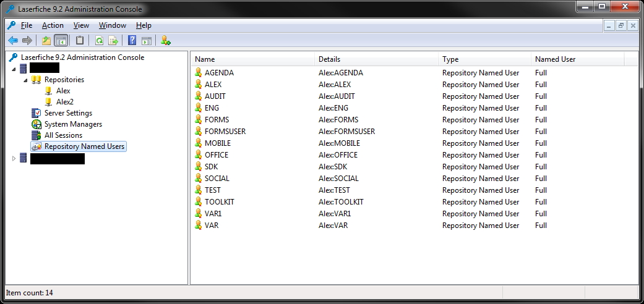Click the Back arrow toolbar icon
644x304 pixels.
13,40
